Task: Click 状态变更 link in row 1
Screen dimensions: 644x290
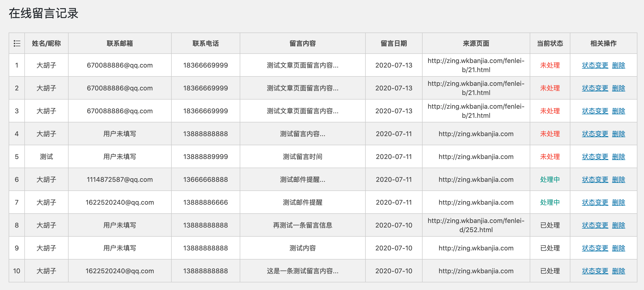Action: pyautogui.click(x=595, y=65)
